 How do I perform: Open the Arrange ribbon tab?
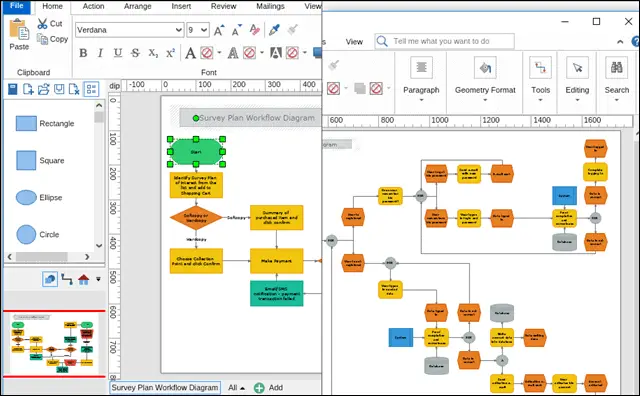(138, 6)
